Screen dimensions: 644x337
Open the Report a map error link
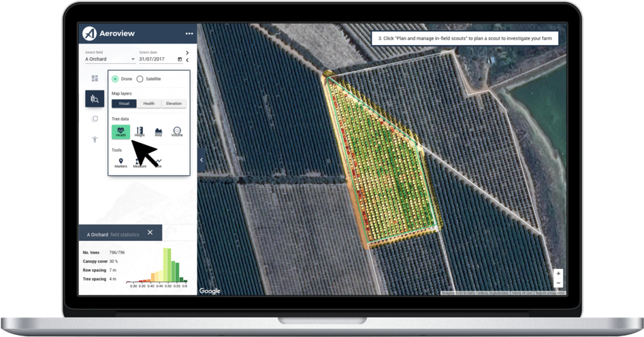point(550,293)
